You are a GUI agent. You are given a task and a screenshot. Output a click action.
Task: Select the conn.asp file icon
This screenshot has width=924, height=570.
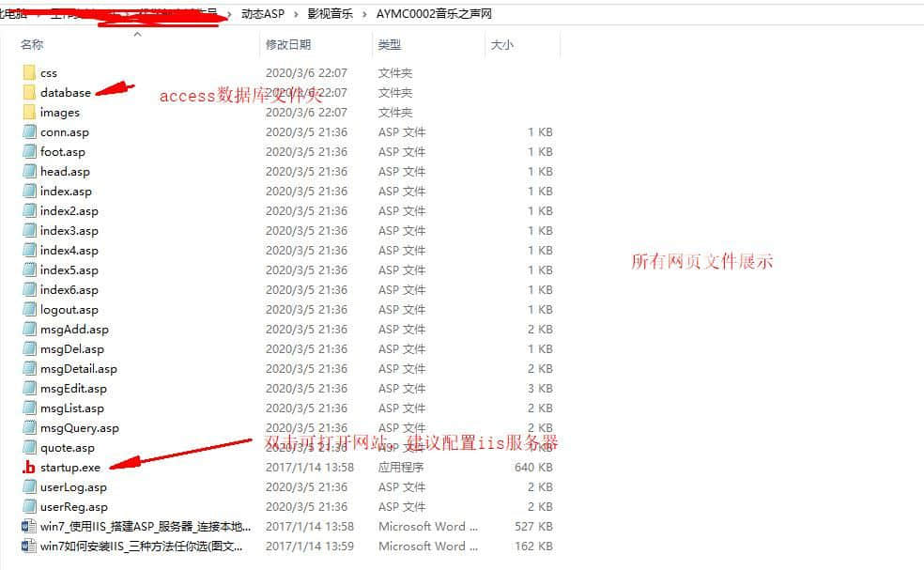[29, 132]
